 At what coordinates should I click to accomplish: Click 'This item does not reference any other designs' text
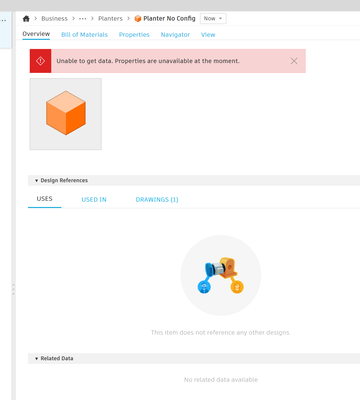221,332
